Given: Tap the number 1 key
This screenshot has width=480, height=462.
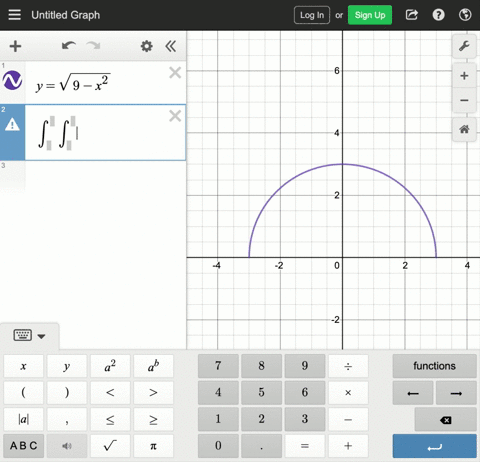Looking at the screenshot, I should click(218, 419).
